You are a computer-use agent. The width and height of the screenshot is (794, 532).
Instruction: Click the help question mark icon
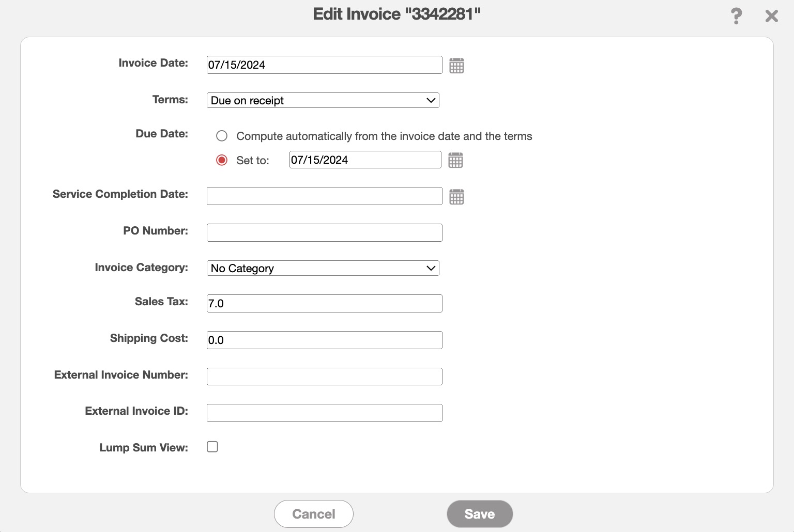[736, 16]
